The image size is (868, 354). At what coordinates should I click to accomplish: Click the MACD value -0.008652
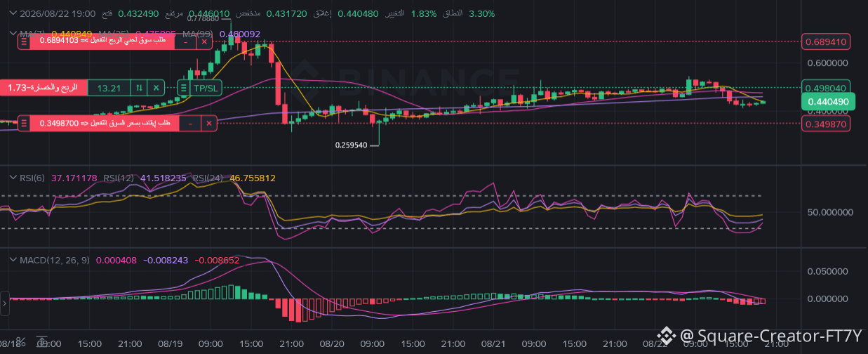(216, 260)
